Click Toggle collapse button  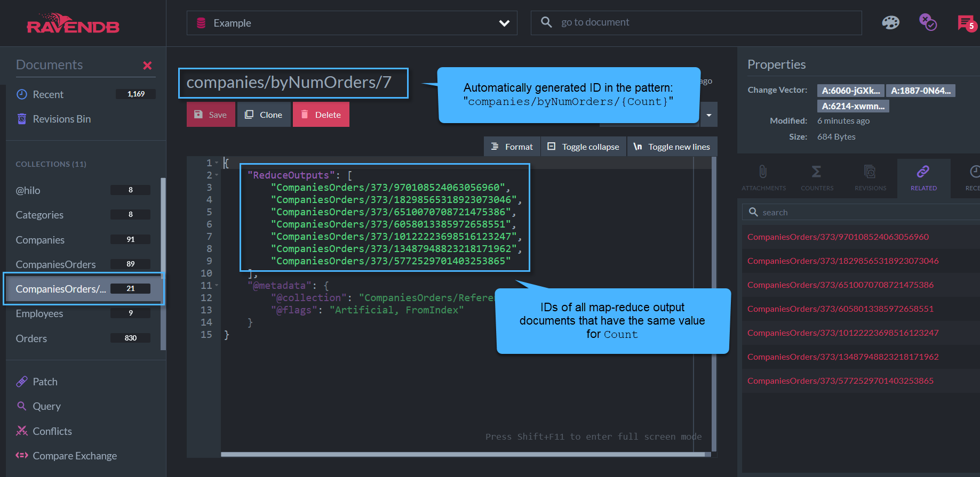(x=584, y=147)
